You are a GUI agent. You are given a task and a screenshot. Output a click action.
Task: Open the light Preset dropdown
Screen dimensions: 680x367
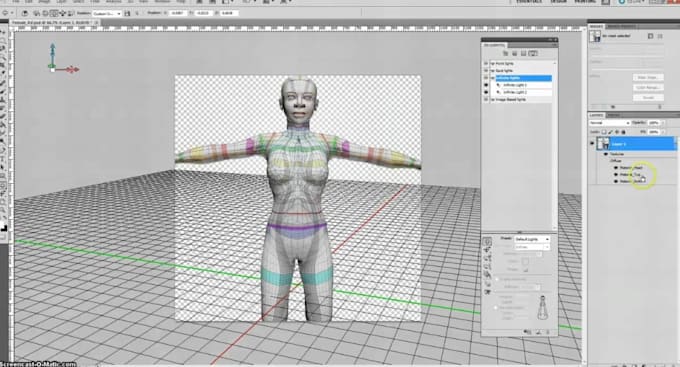(532, 239)
